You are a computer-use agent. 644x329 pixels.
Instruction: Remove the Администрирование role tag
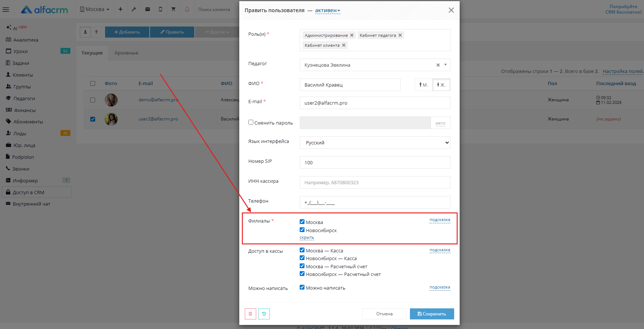[352, 35]
